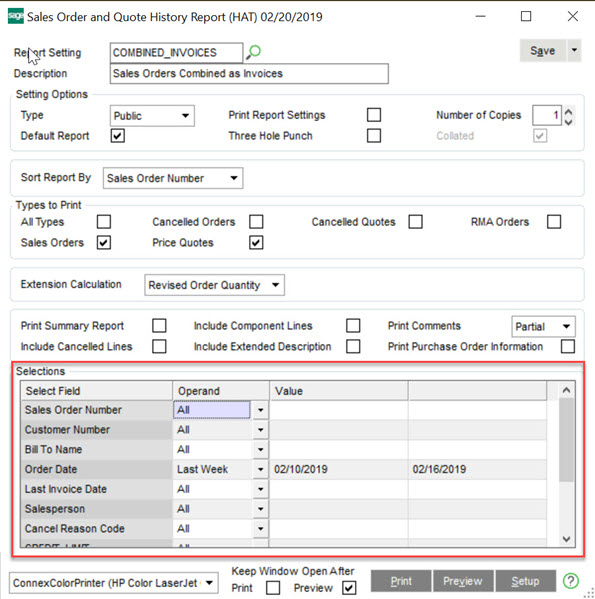
Task: Select the Last Invoice Date row label
Action: pos(96,489)
